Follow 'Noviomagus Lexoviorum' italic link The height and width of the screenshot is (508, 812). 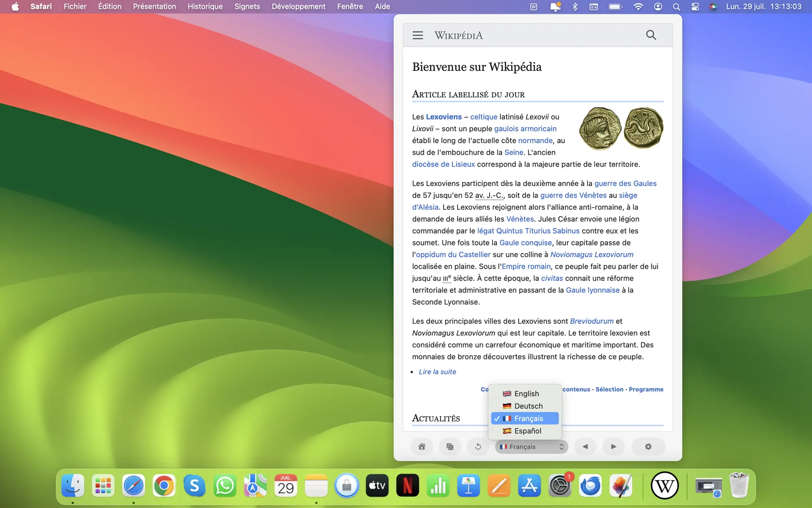tap(592, 254)
